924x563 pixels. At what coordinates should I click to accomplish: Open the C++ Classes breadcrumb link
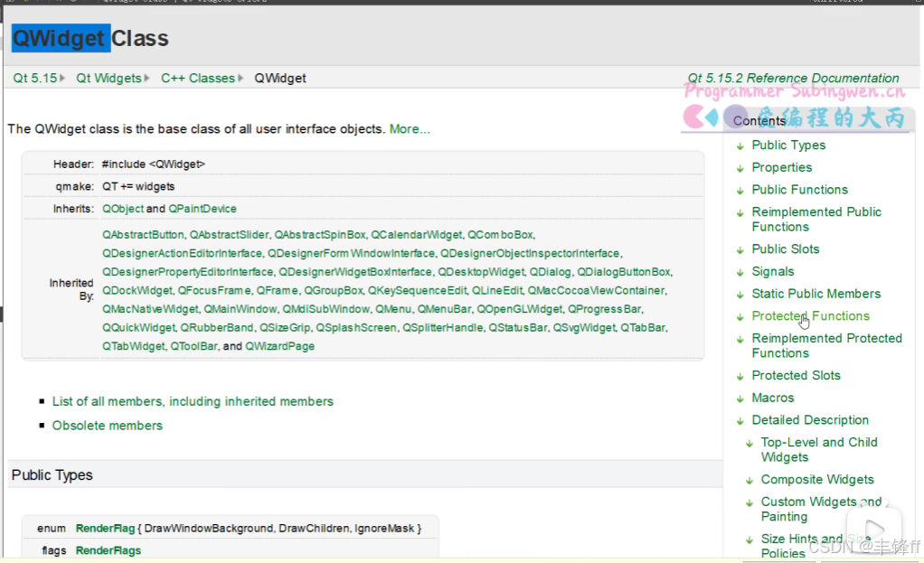tap(198, 79)
